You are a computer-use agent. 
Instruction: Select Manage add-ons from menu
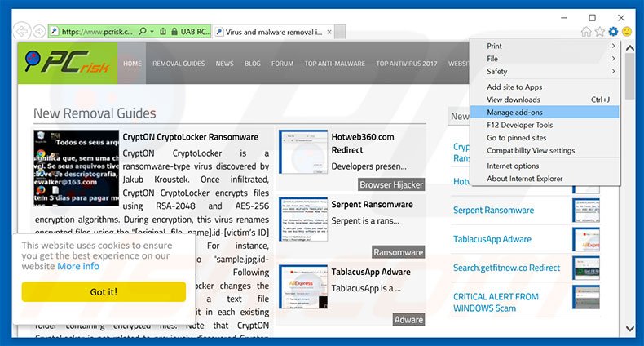click(545, 112)
